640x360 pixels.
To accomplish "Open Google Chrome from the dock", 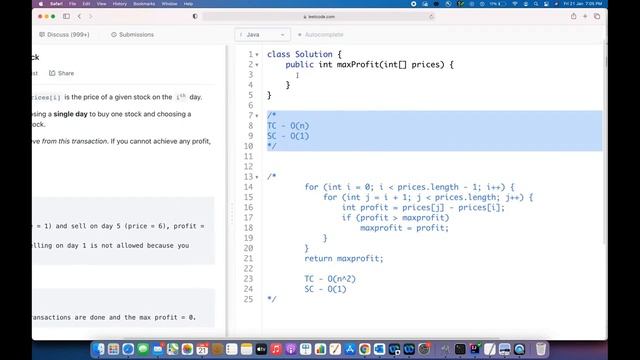I will 364,349.
